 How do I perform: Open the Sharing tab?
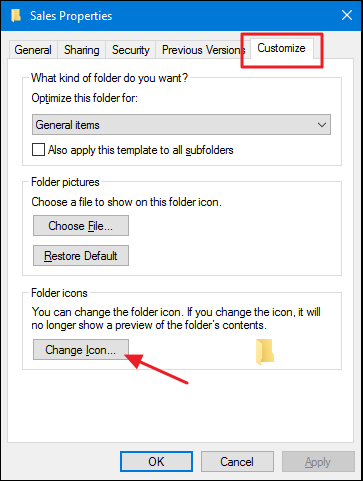coord(82,50)
